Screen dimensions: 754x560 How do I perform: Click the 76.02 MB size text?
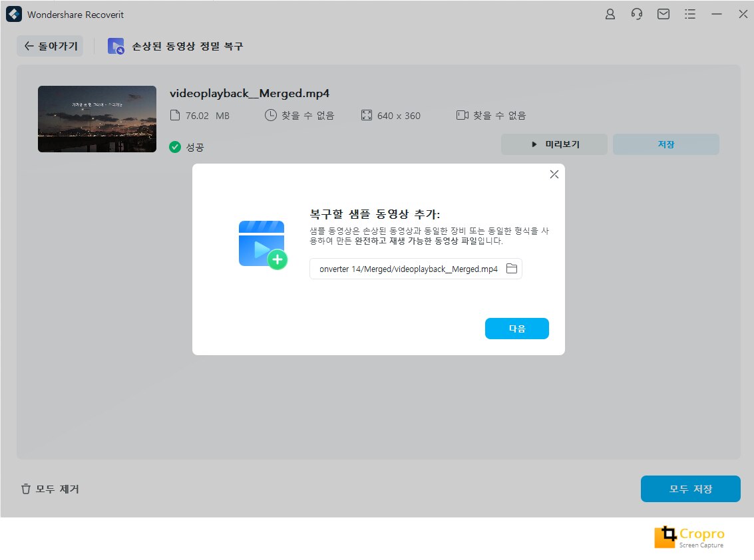point(207,116)
